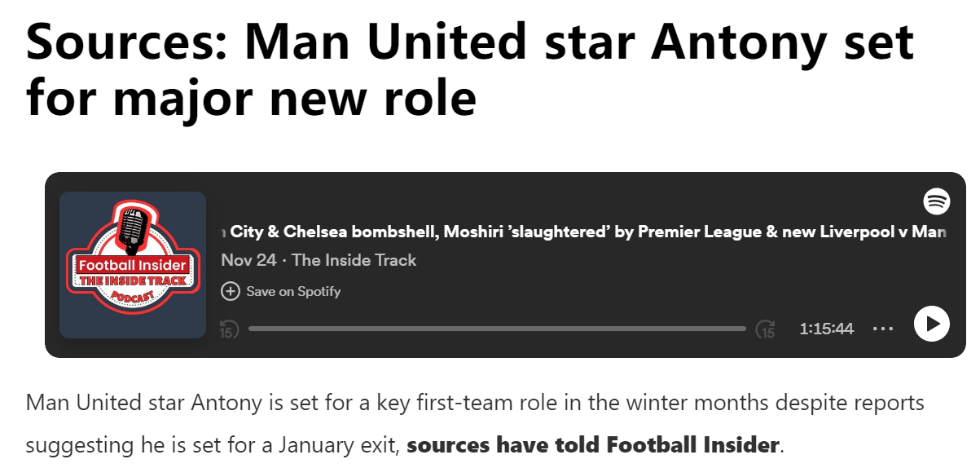Click the 1:15:44 episode duration
980x468 pixels.
tap(826, 329)
